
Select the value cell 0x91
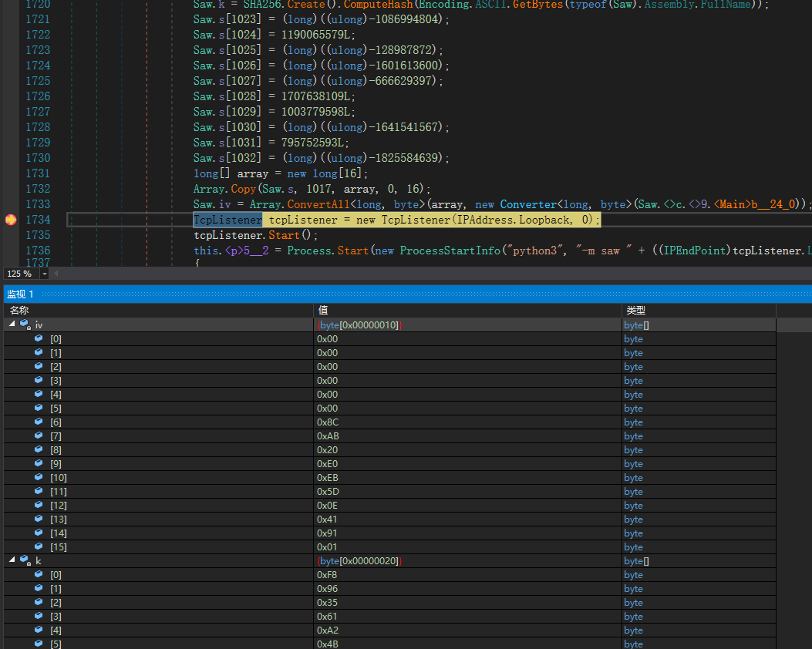click(x=467, y=533)
